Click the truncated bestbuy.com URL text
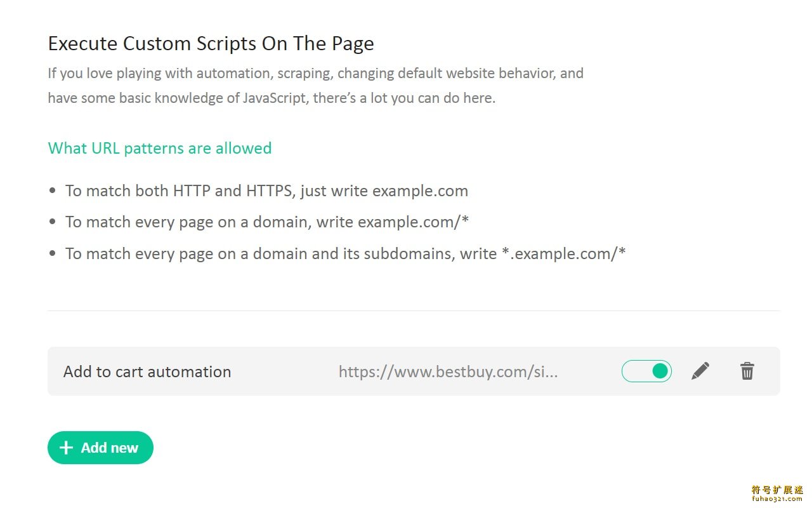Image resolution: width=812 pixels, height=508 pixels. [x=449, y=371]
